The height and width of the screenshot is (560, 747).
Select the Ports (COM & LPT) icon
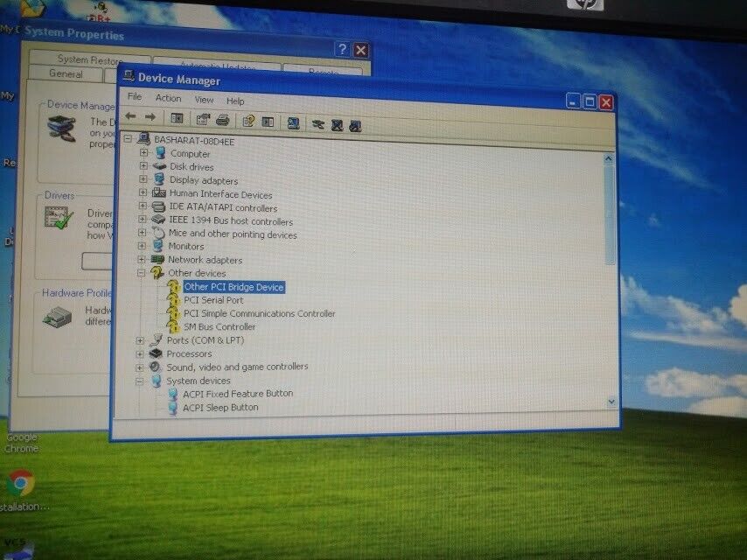pos(156,339)
